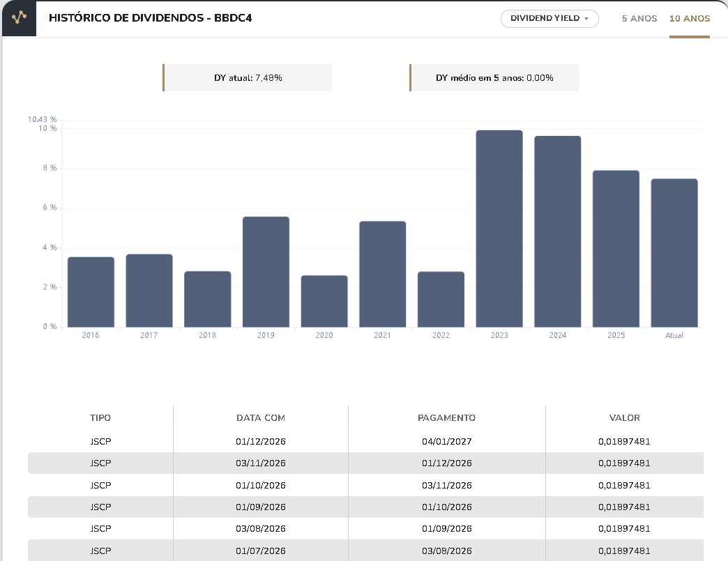Click the 2016 dividend yield bar
This screenshot has width=728, height=561.
(91, 292)
